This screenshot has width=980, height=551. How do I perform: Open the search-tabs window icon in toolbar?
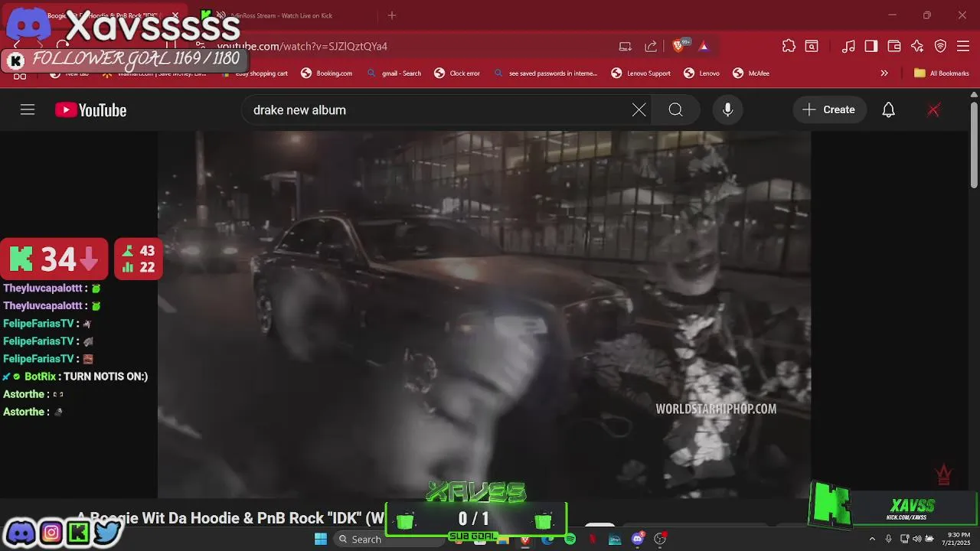coord(812,46)
